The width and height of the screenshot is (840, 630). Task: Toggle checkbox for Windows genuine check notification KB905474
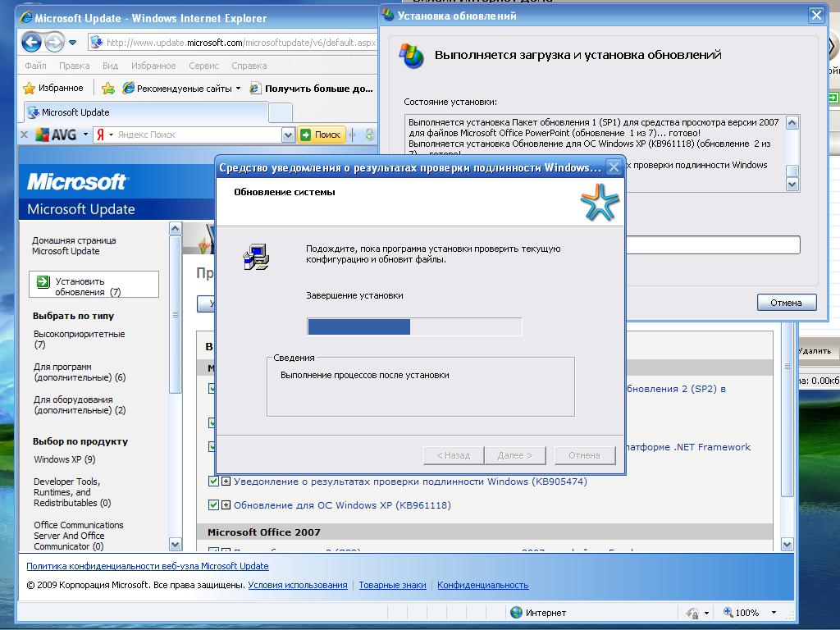coord(214,482)
